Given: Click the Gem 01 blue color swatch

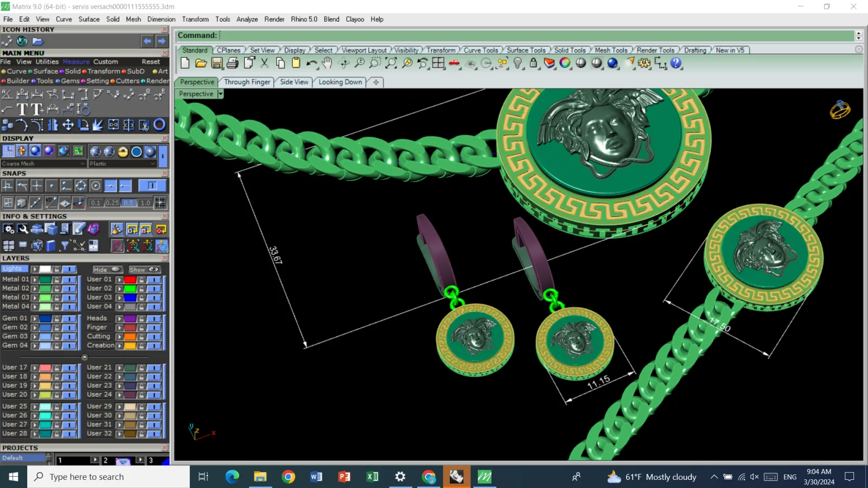Looking at the screenshot, I should tap(45, 319).
